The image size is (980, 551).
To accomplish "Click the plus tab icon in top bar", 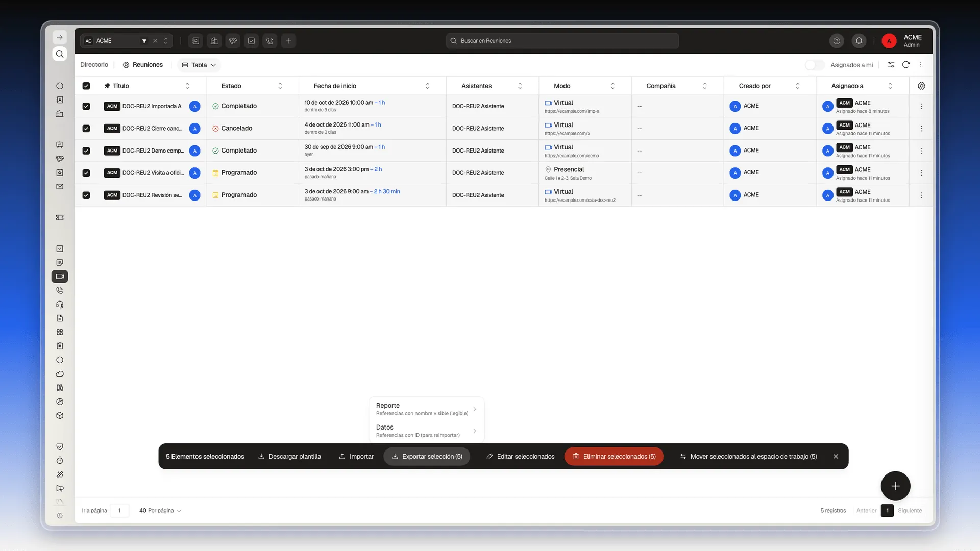I will (x=288, y=41).
